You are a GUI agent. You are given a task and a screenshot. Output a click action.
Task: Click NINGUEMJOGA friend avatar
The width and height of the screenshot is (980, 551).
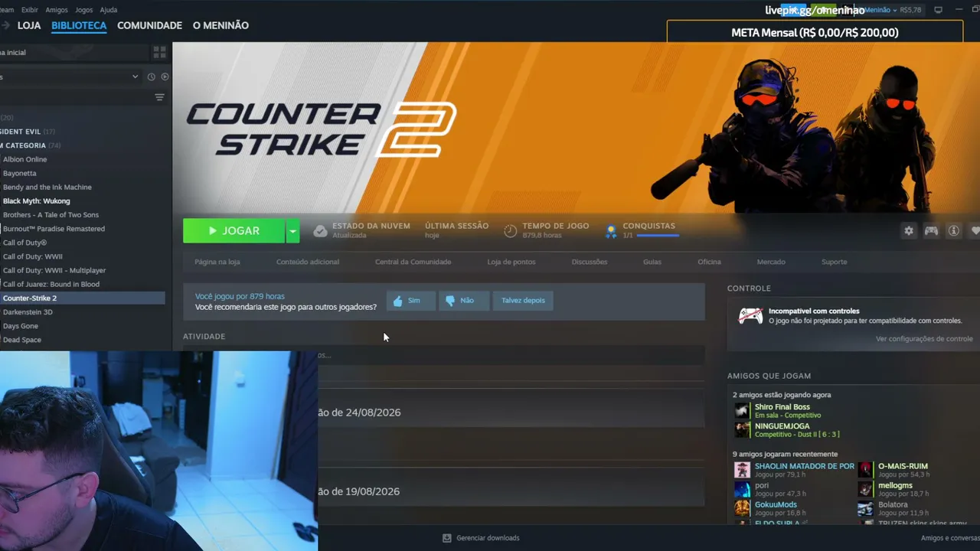pos(742,430)
